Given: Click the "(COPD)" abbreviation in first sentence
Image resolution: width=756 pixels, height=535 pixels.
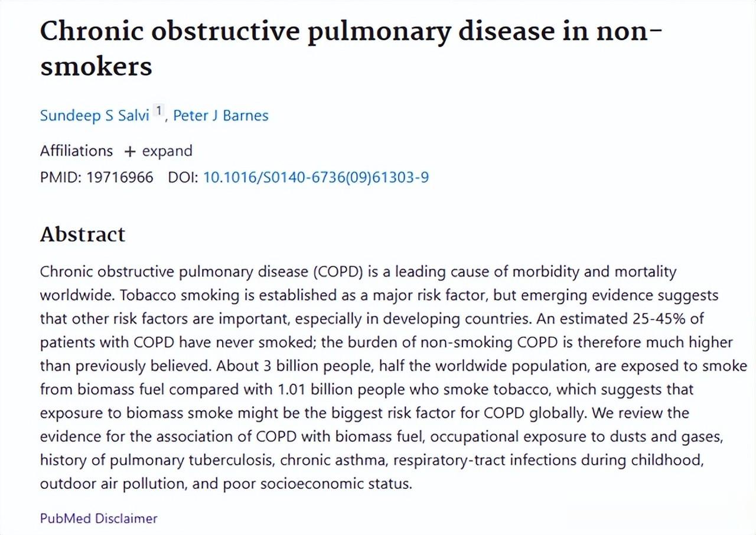Looking at the screenshot, I should coord(338,272).
